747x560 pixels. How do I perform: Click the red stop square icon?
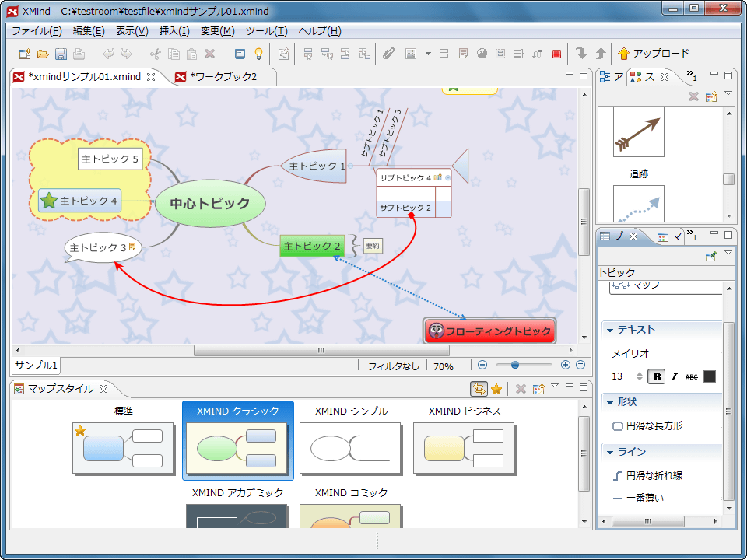556,54
